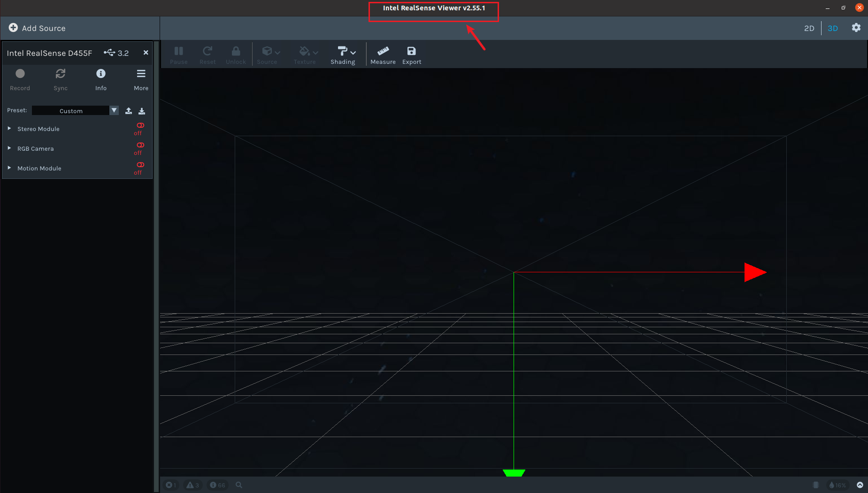
Task: Expand the Stereo Module section
Action: pos(9,128)
